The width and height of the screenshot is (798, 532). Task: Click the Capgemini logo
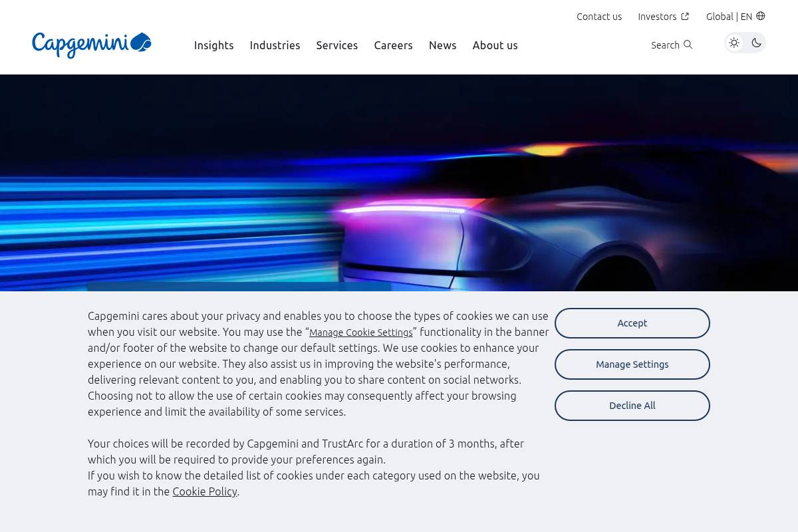click(92, 45)
